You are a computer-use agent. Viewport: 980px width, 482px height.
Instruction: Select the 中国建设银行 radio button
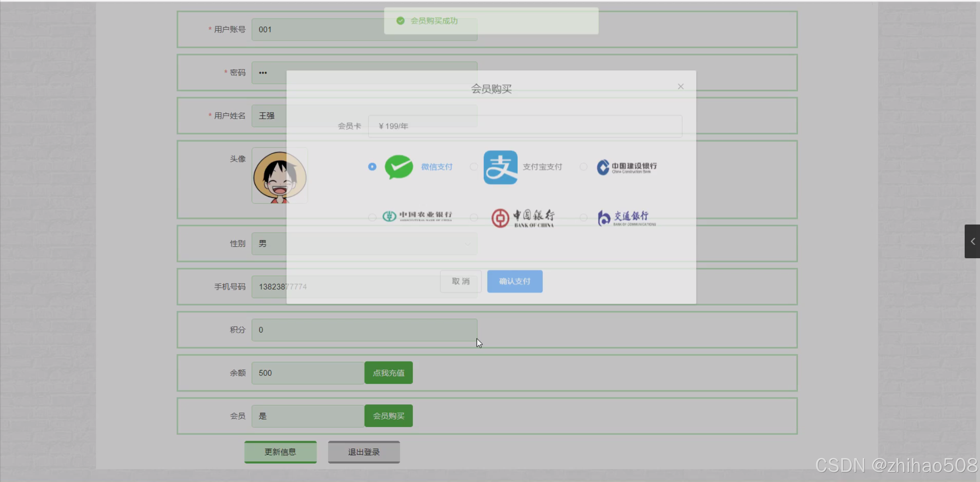(583, 167)
